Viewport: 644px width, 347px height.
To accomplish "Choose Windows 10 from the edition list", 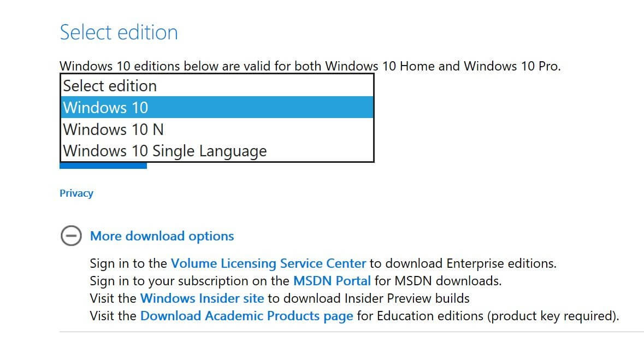I will pyautogui.click(x=217, y=107).
